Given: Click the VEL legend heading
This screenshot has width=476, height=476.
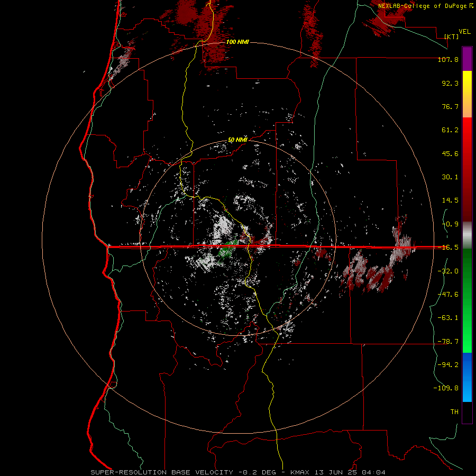Looking at the screenshot, I should 465,32.
